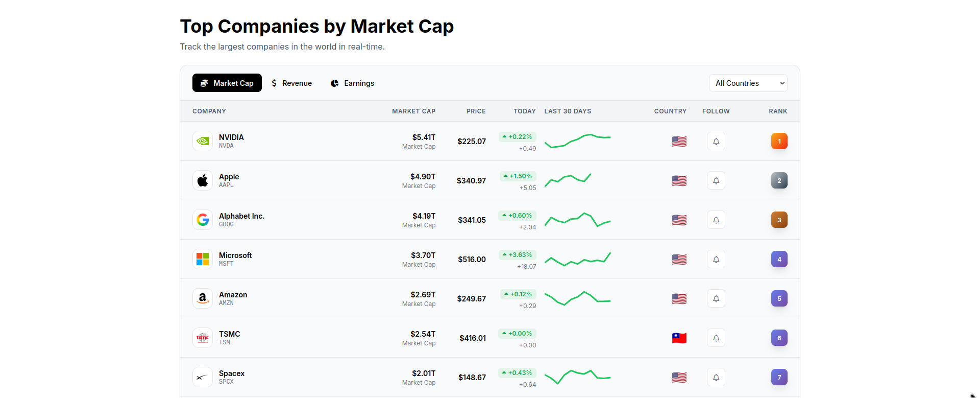Click the Follow column header

coord(716,111)
